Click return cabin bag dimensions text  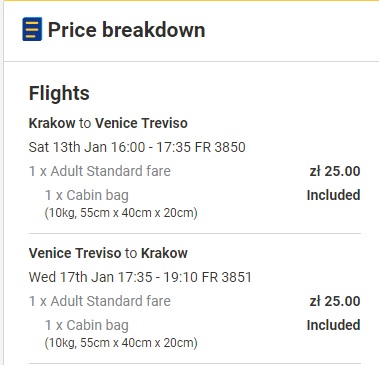(x=121, y=343)
